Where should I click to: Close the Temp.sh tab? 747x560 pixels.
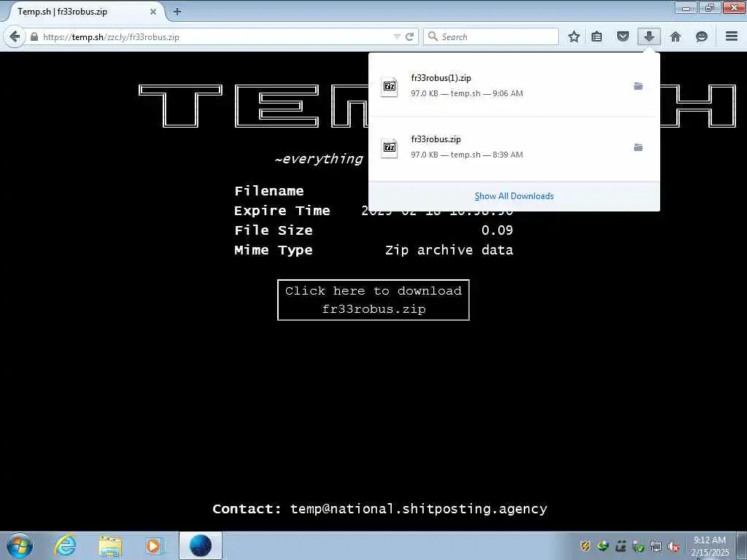tap(153, 12)
